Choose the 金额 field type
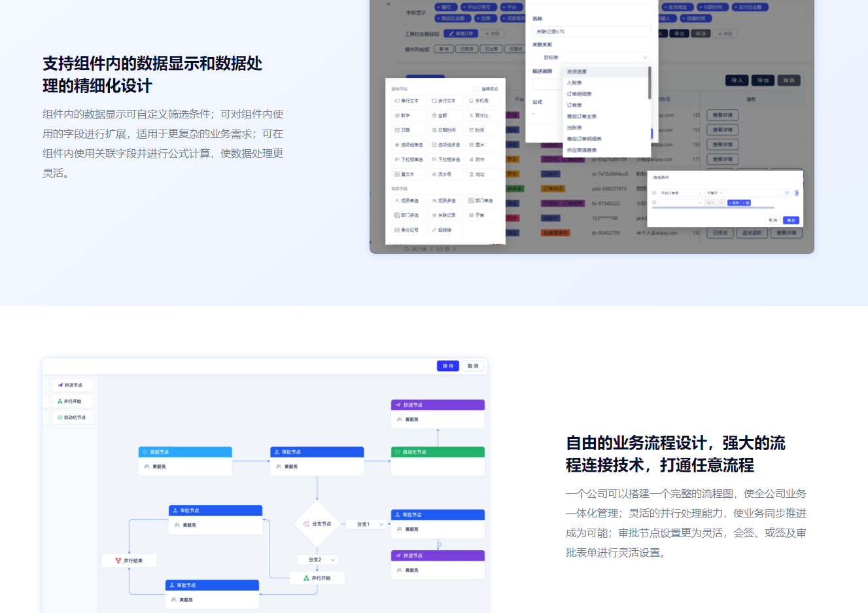This screenshot has height=613, width=868. (446, 115)
